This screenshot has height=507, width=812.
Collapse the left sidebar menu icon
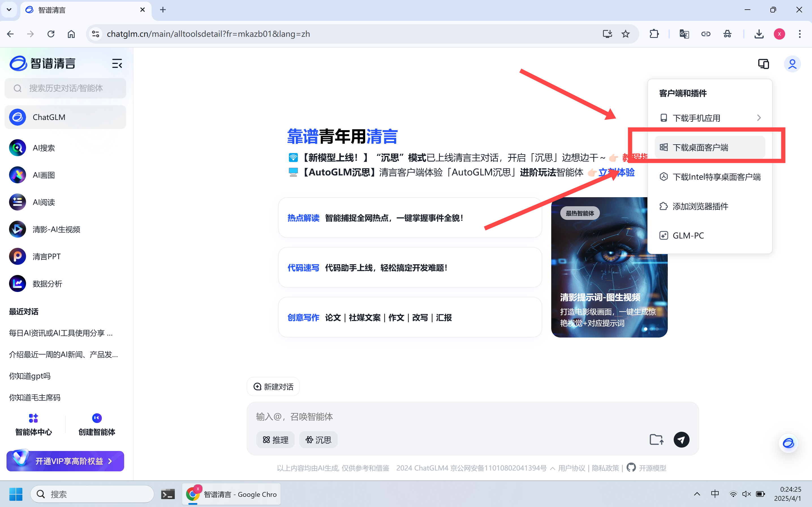[x=117, y=63]
